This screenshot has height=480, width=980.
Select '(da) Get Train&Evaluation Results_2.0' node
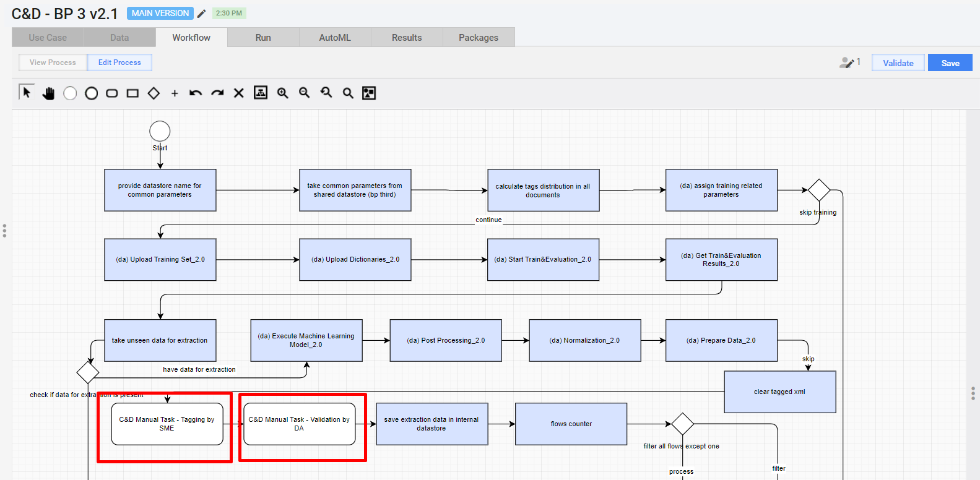(x=721, y=260)
